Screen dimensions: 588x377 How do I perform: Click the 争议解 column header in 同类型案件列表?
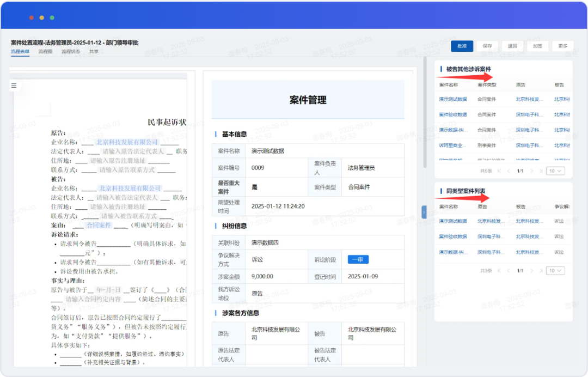pos(562,206)
